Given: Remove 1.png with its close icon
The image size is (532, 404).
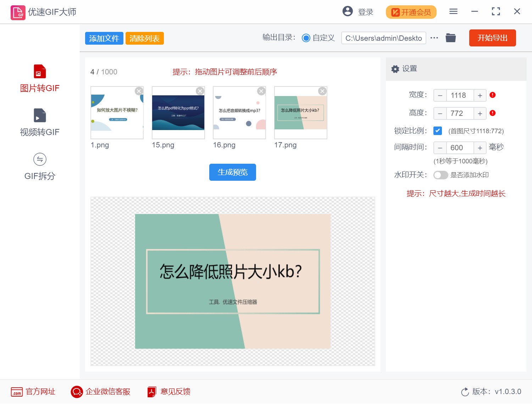Looking at the screenshot, I should tap(139, 91).
